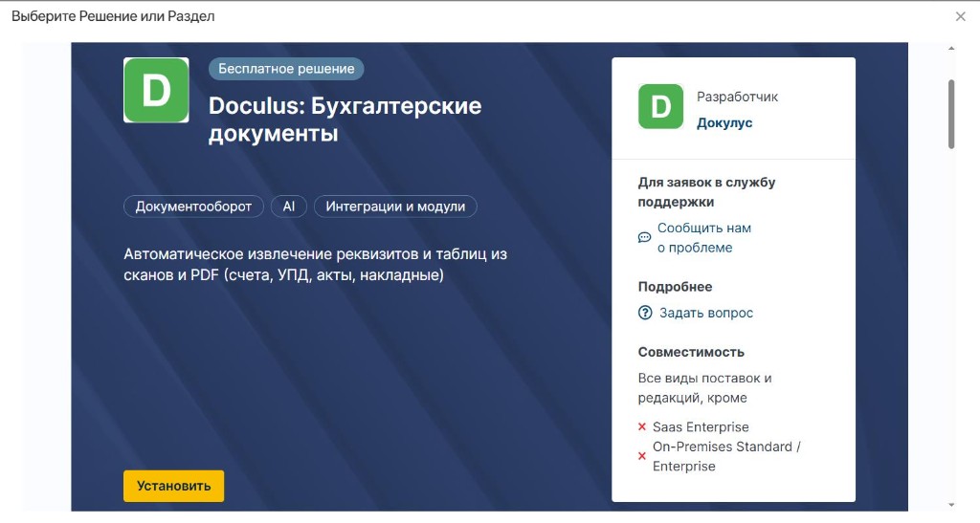
Task: Click the scroll up arrow
Action: point(951,48)
